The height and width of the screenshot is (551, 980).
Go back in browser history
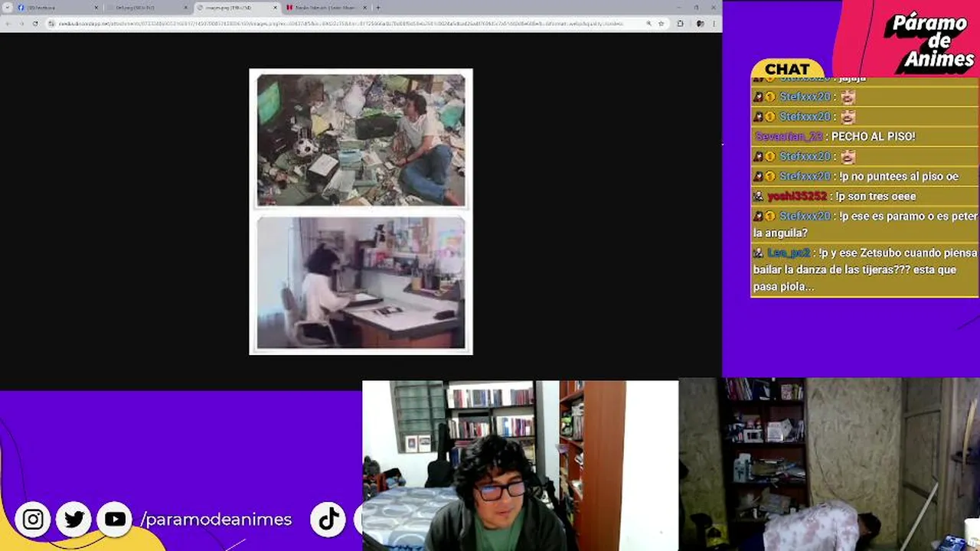click(x=8, y=24)
